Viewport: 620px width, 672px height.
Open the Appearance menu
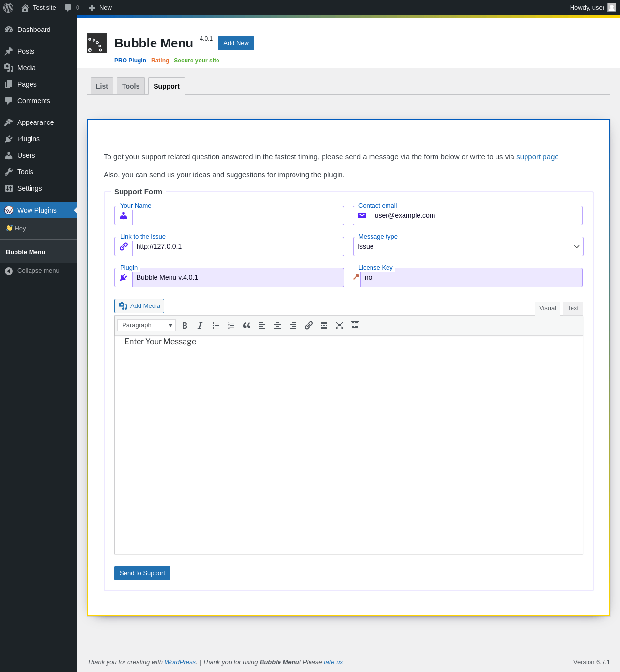pyautogui.click(x=39, y=122)
